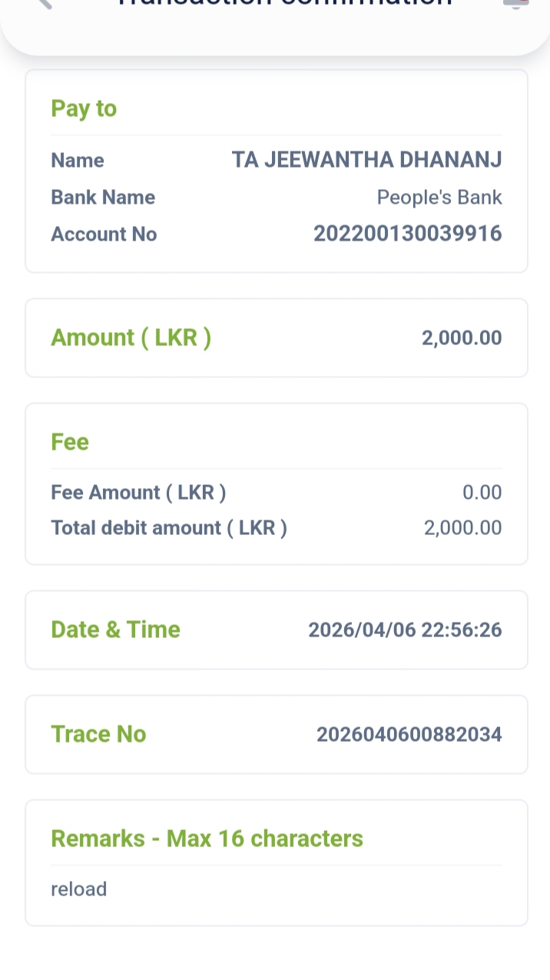The image size is (550, 980).
Task: Select the timestamp 2026/04/06 22:56:26
Action: tap(405, 630)
